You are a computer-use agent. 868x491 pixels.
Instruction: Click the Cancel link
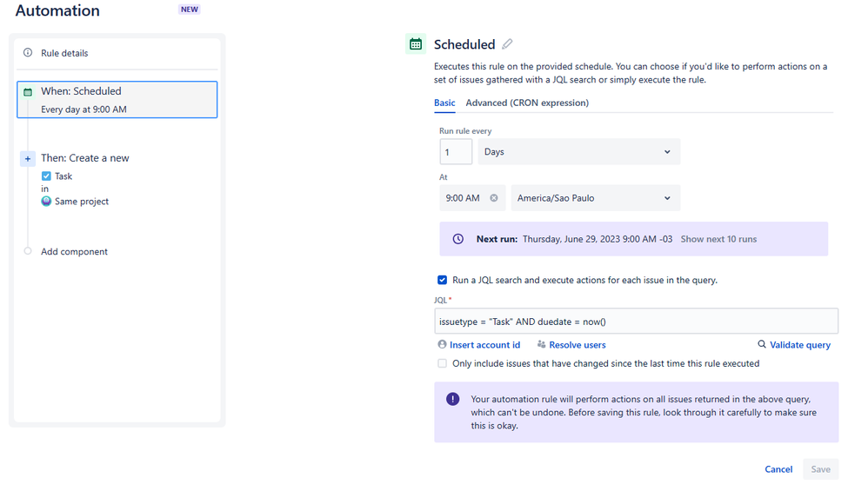(x=778, y=469)
